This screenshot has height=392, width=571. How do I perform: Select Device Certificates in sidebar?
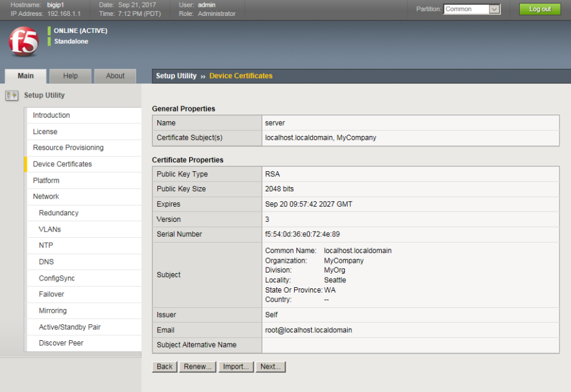tap(62, 164)
